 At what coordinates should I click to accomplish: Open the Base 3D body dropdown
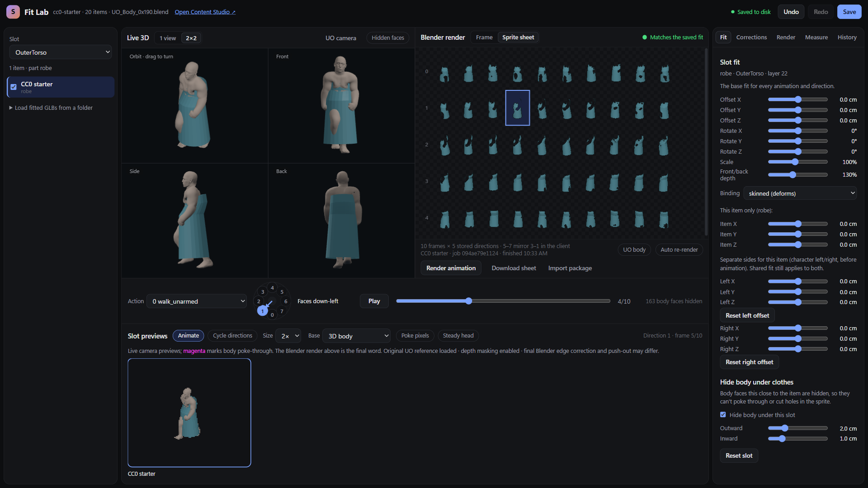(356, 336)
